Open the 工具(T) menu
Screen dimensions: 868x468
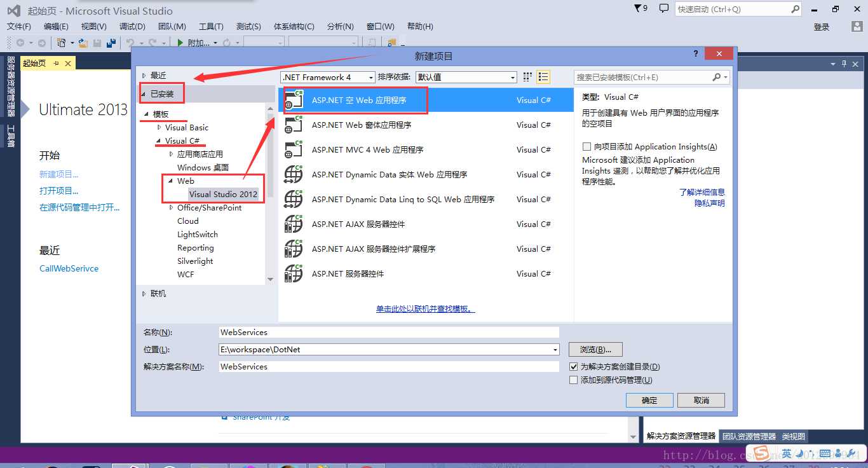pos(211,26)
